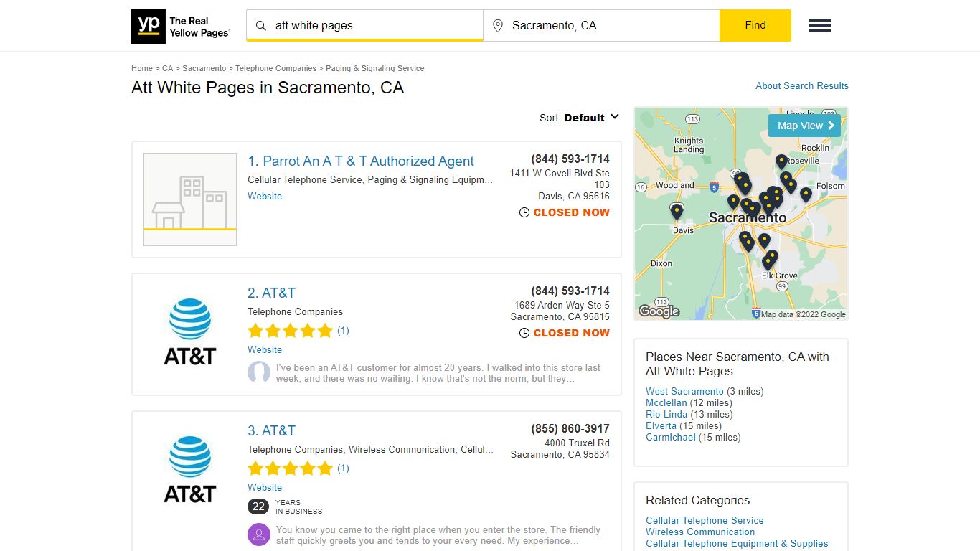
Task: Click the search magnifier icon
Action: [261, 26]
